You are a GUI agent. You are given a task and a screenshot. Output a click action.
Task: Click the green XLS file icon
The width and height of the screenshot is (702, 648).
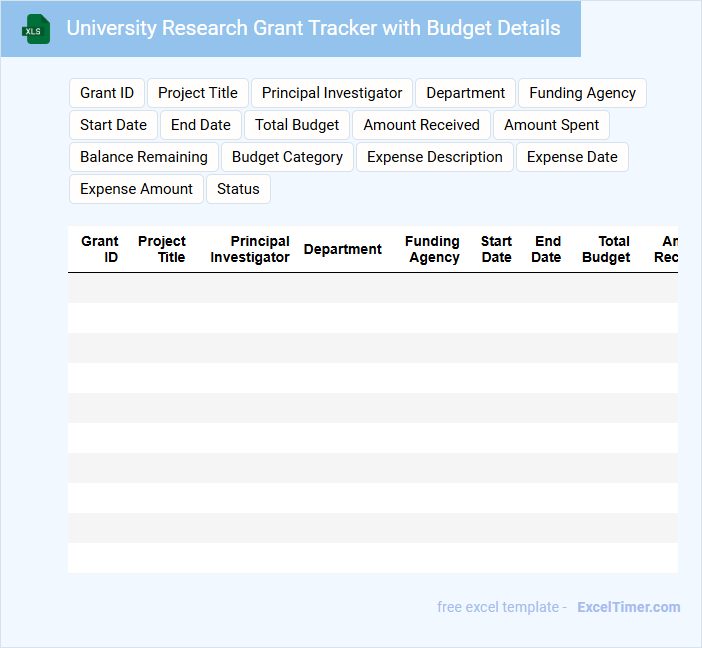click(36, 29)
